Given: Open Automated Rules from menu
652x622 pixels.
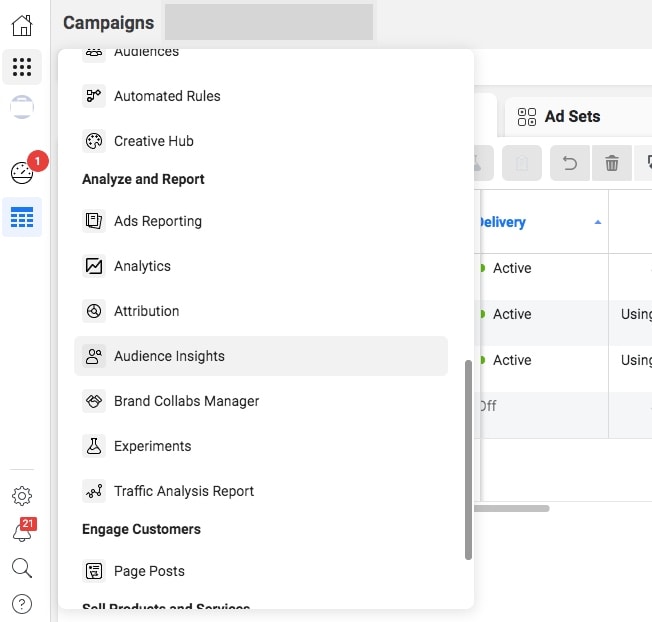Looking at the screenshot, I should [x=167, y=96].
